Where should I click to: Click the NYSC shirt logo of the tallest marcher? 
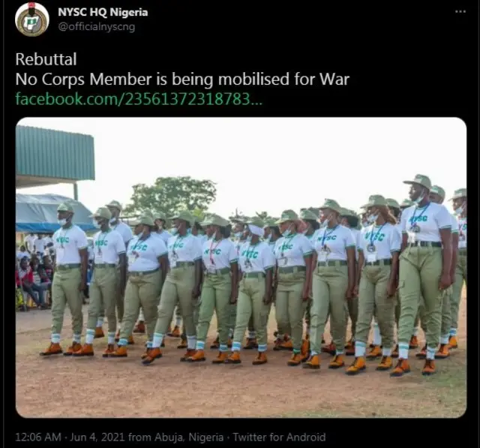tap(419, 219)
